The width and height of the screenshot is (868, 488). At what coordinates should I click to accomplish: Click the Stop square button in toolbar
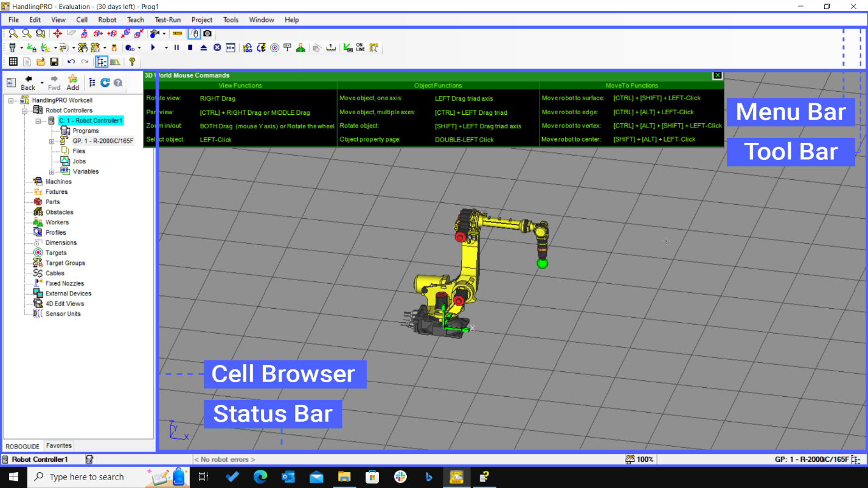[x=190, y=47]
